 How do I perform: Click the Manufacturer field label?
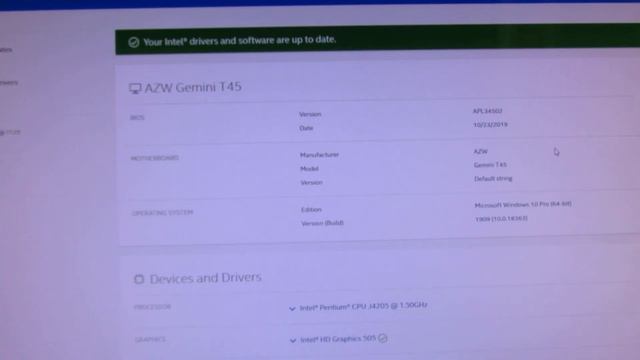click(320, 155)
